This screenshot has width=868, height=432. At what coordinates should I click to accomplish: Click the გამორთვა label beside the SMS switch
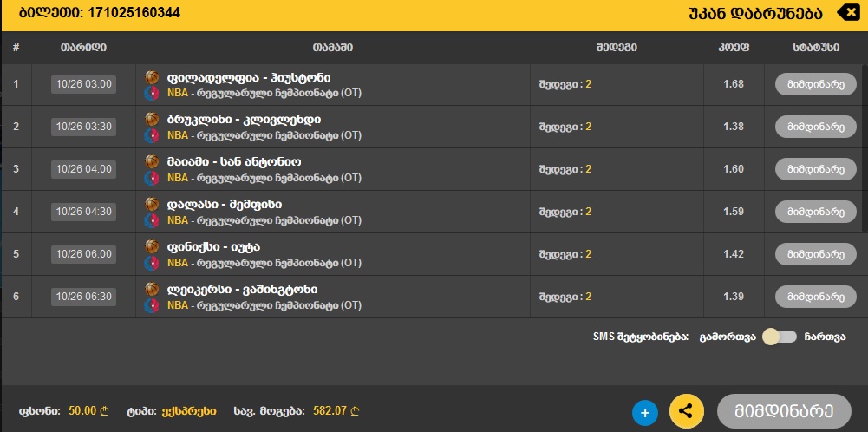pos(728,337)
